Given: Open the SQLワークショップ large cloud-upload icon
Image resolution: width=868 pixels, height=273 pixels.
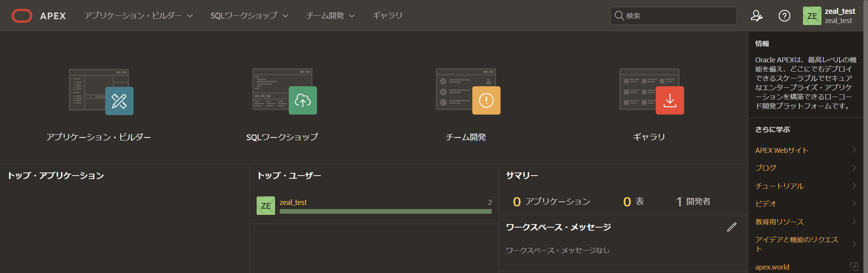Looking at the screenshot, I should tap(303, 100).
